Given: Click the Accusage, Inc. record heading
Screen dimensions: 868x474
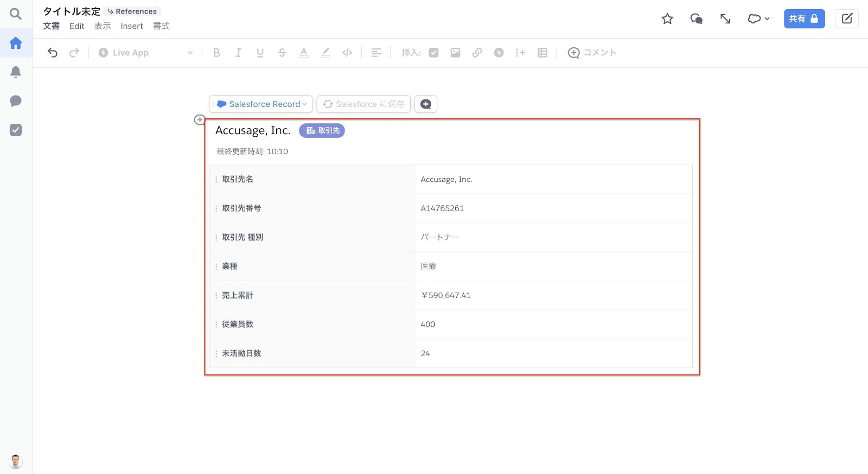Looking at the screenshot, I should click(253, 130).
